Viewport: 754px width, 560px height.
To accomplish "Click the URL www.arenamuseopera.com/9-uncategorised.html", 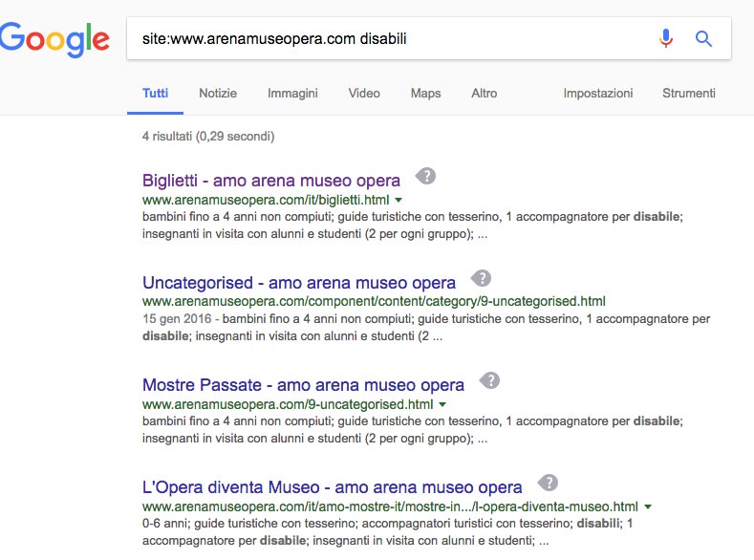I will coord(288,405).
